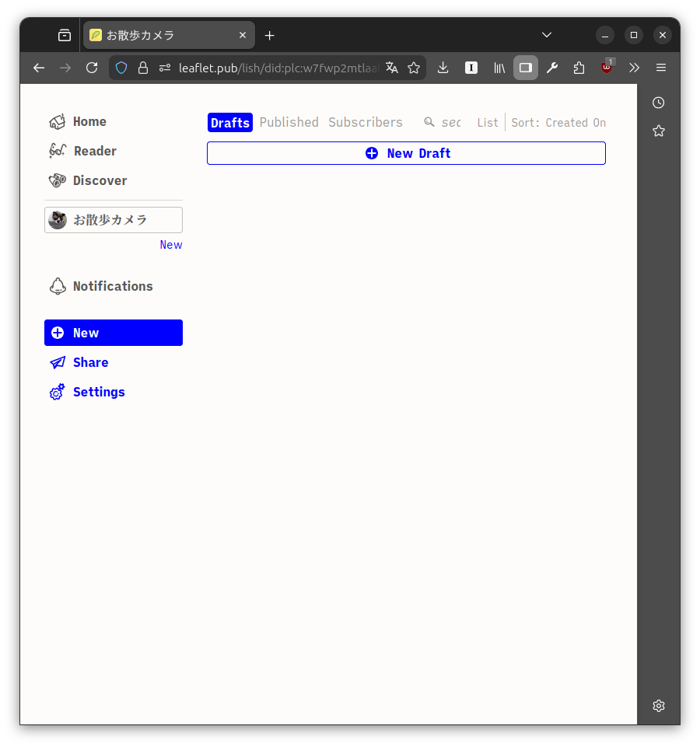
Task: Select the Home icon in the sidebar
Action: pos(57,121)
